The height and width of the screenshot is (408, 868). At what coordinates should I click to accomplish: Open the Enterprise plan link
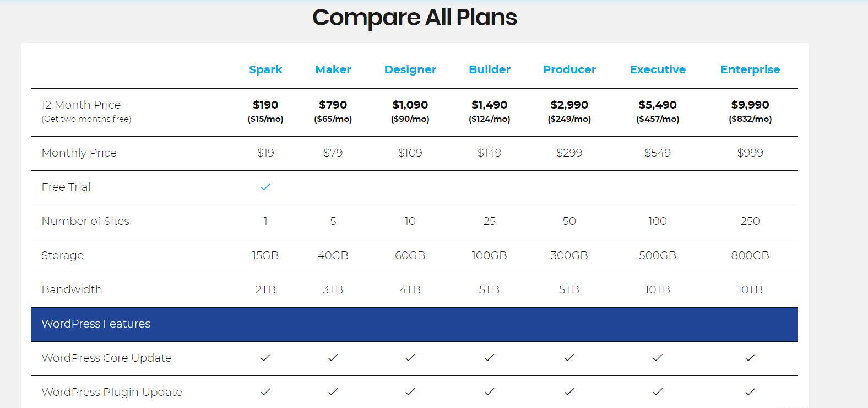750,69
